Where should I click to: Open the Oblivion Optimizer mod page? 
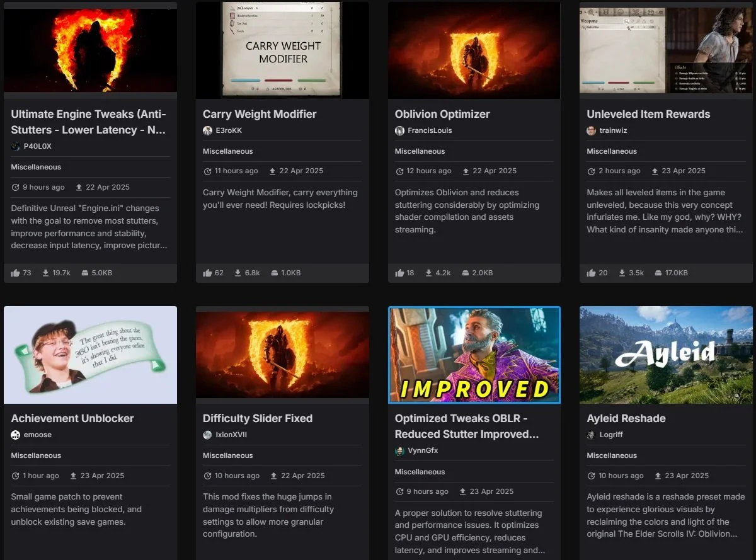pos(442,114)
